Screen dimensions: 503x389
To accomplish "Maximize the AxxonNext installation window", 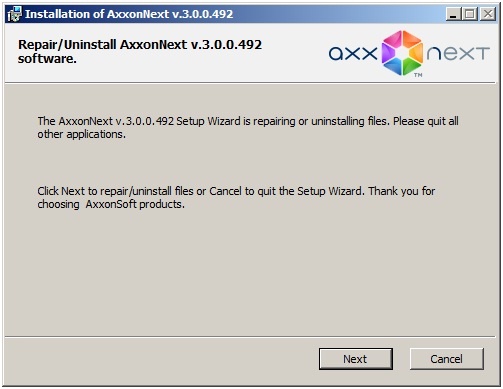I will click(470, 14).
